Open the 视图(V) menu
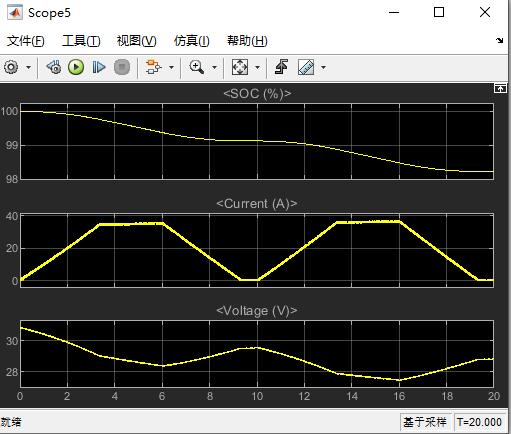511x434 pixels. [x=137, y=41]
